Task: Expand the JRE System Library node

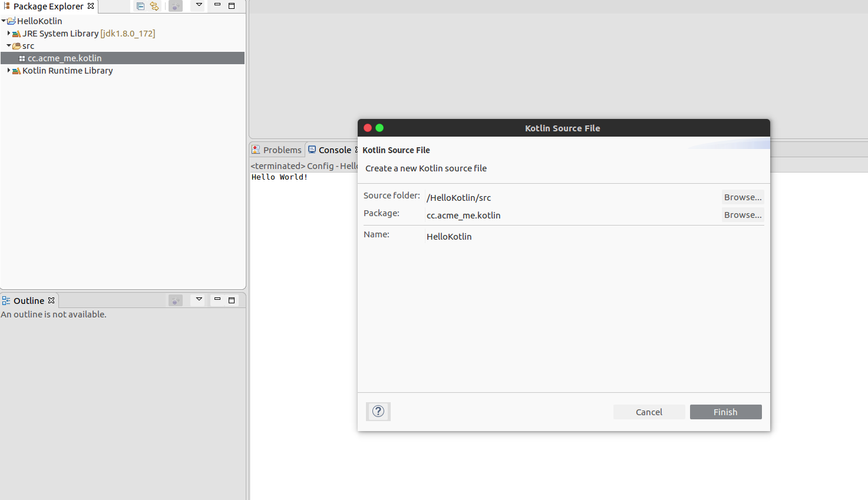Action: coord(9,34)
